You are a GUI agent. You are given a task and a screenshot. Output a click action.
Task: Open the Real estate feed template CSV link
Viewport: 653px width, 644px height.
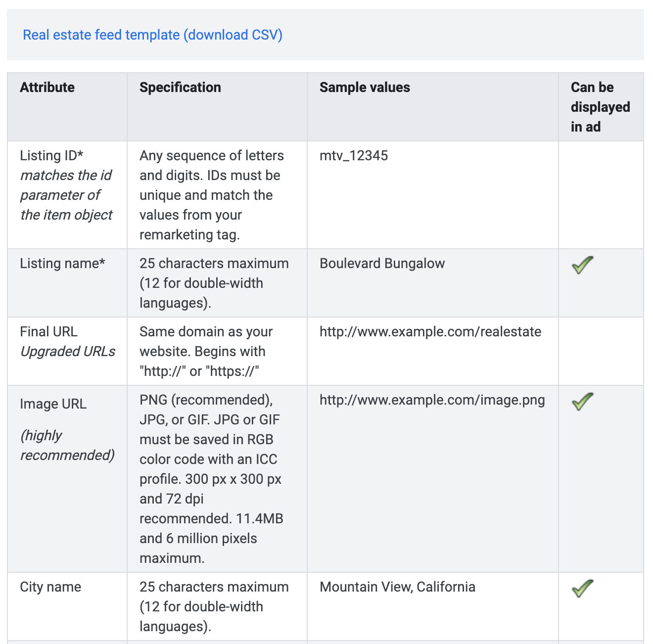(x=152, y=35)
